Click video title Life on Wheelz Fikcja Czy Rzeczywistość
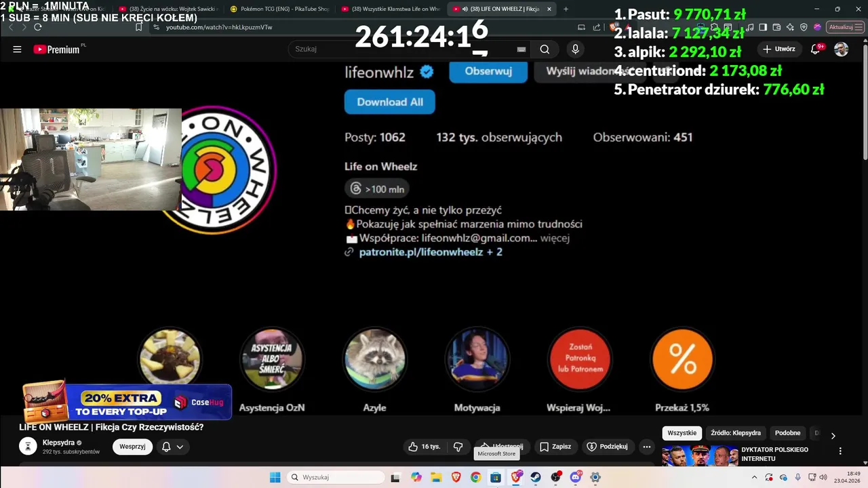 pos(111,428)
